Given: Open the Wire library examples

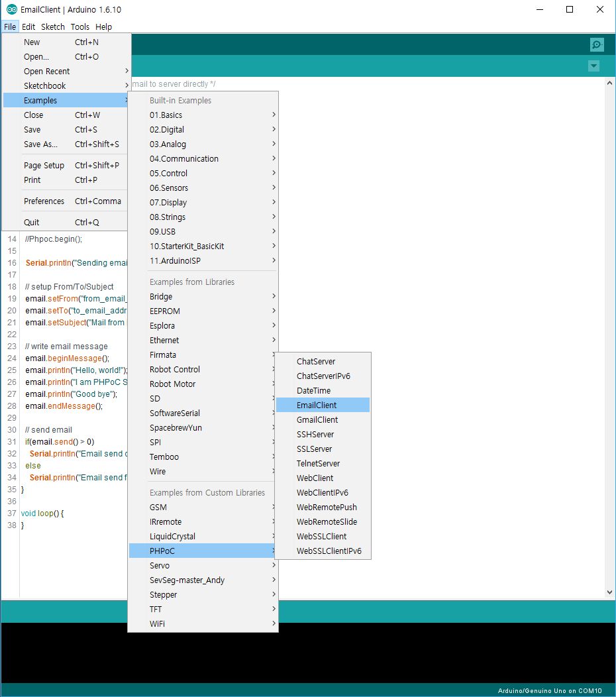Looking at the screenshot, I should click(x=203, y=472).
